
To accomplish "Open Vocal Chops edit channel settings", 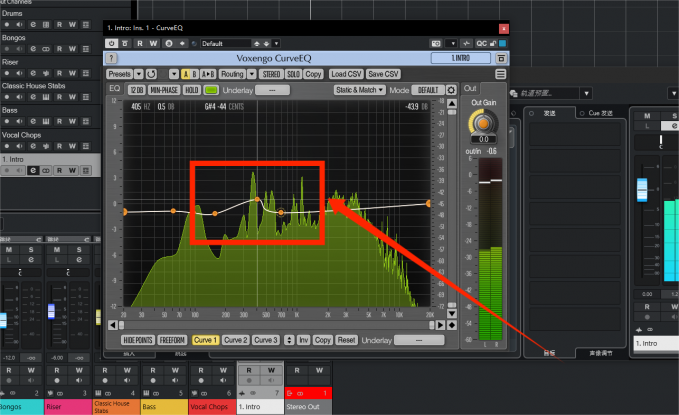I will [x=33, y=146].
